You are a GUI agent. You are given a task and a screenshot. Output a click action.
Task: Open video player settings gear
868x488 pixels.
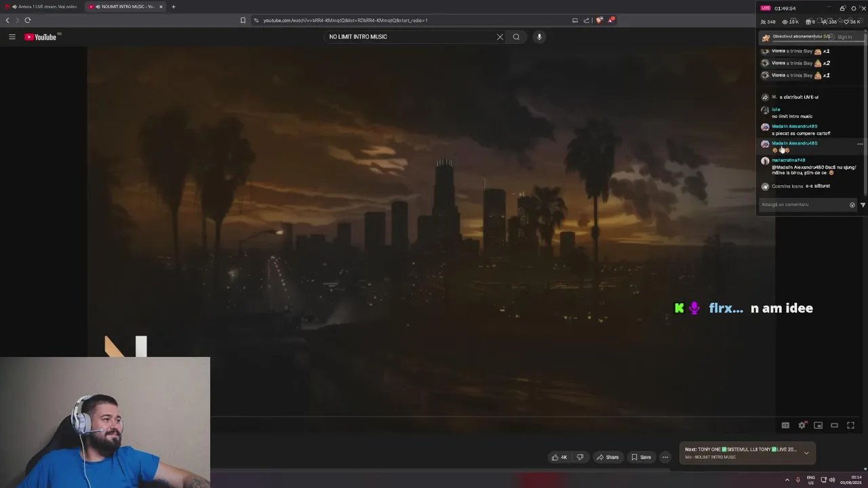(802, 426)
